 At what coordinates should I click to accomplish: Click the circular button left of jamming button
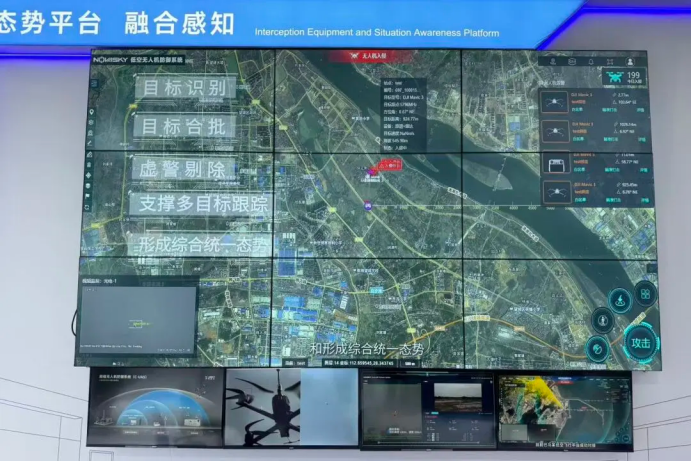(x=602, y=320)
